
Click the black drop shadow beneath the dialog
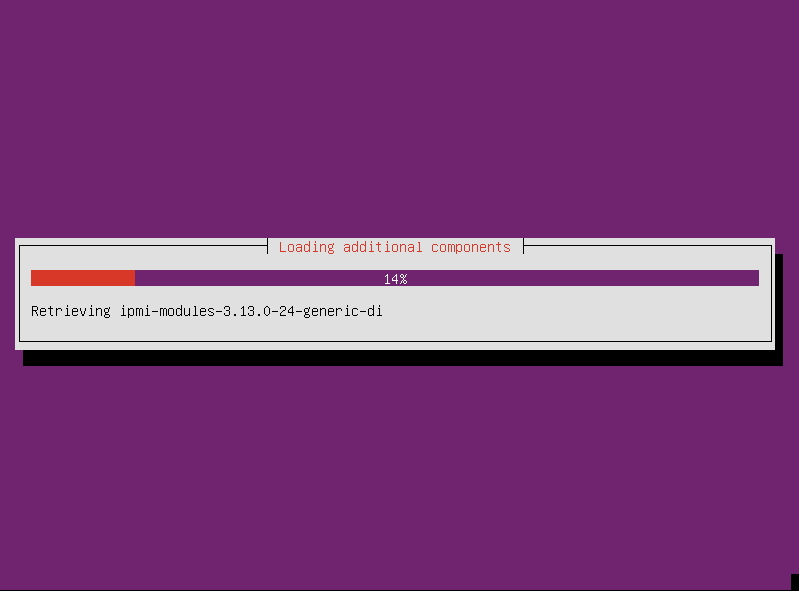point(403,358)
